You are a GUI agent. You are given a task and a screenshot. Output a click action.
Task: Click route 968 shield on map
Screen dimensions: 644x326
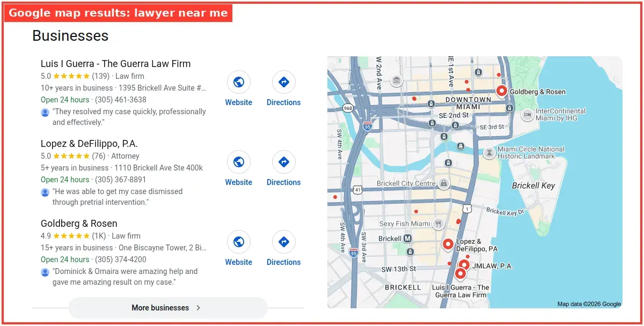point(348,108)
